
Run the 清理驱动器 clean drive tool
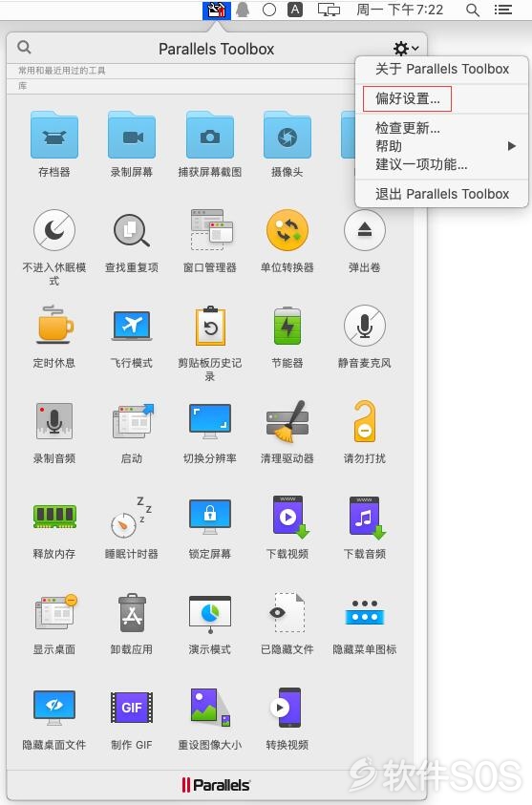pos(287,432)
